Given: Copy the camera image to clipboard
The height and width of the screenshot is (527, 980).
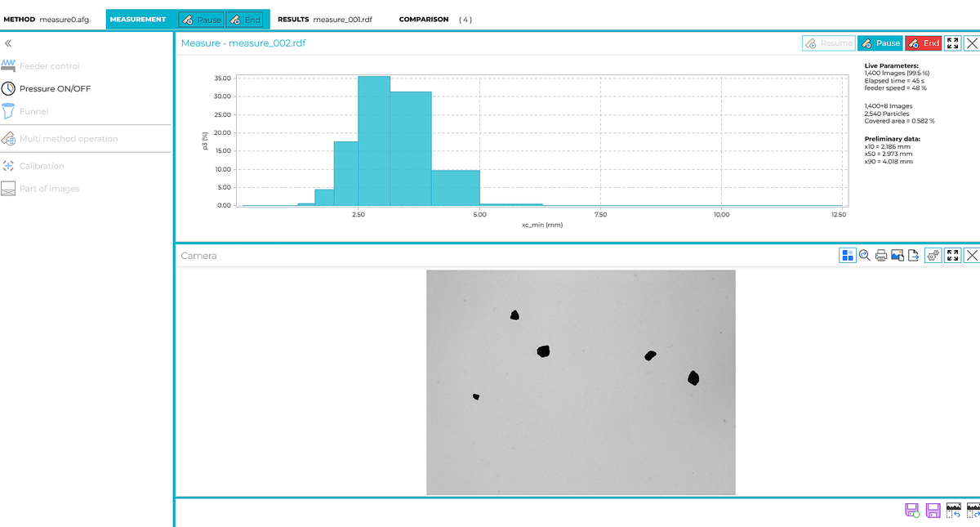Looking at the screenshot, I should tap(898, 256).
